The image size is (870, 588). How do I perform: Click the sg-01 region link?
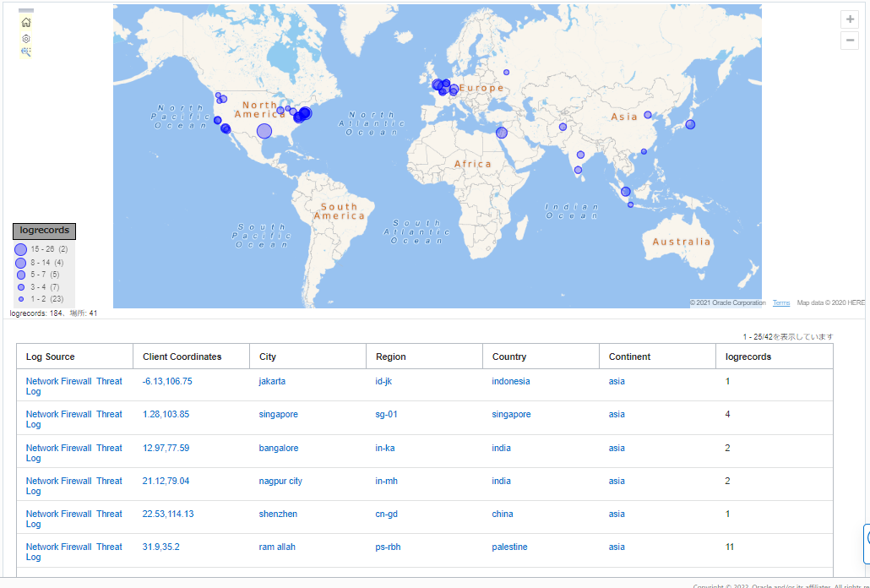386,414
